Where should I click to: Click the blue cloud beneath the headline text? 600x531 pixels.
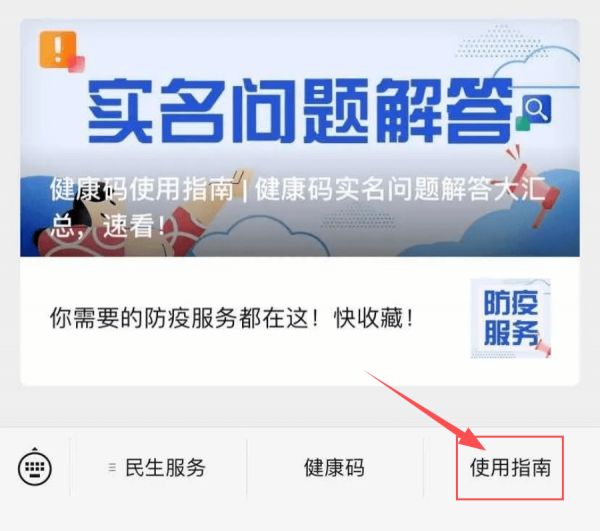coord(260,237)
